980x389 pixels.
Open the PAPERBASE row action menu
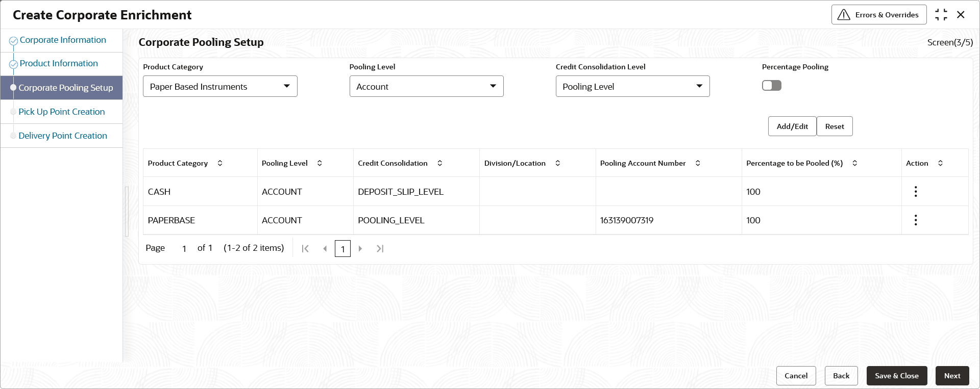(x=916, y=220)
